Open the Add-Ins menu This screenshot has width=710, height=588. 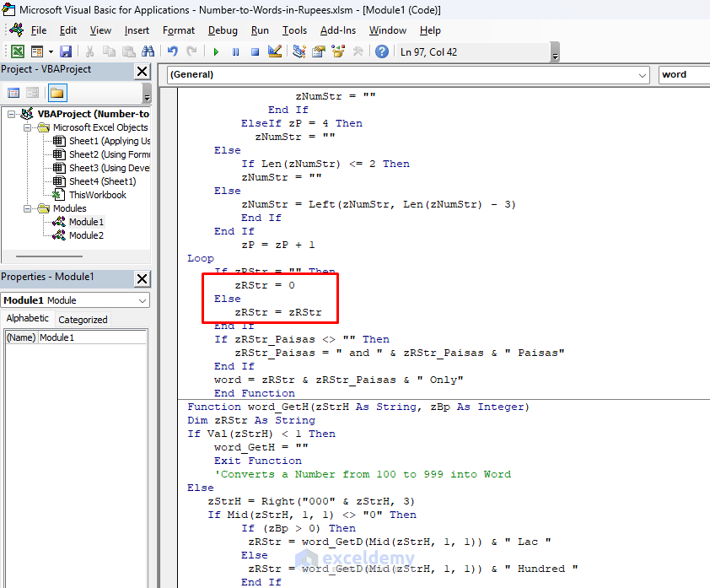(338, 30)
